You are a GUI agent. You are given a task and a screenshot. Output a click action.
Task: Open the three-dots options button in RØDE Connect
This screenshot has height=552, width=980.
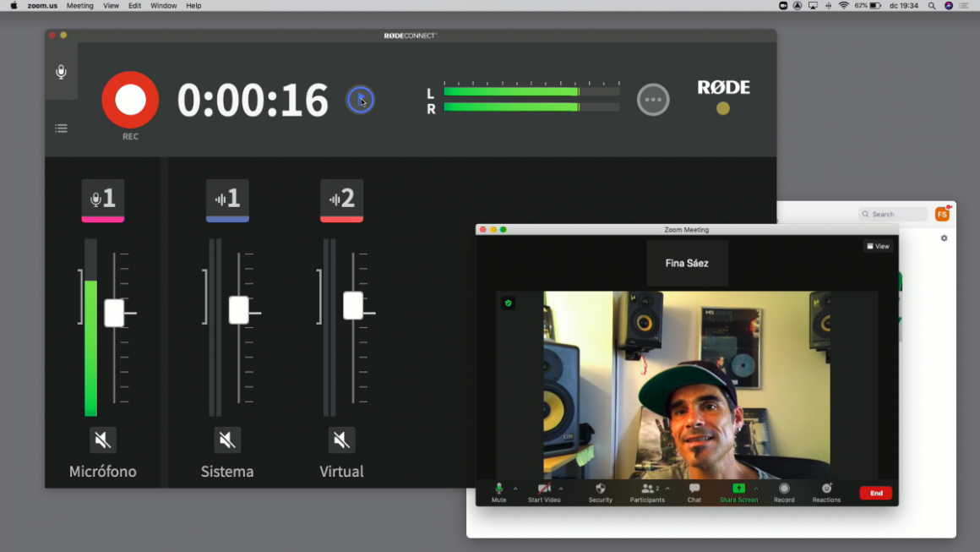click(653, 100)
